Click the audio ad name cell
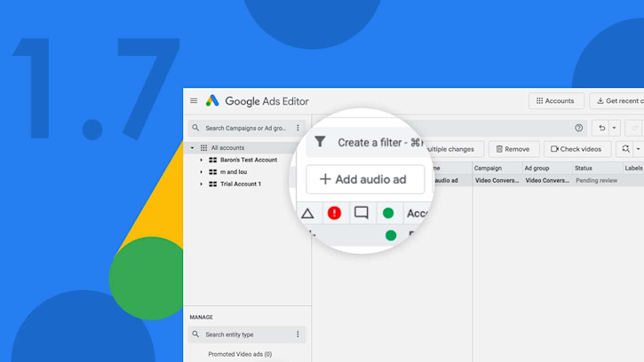644x362 pixels. click(x=446, y=181)
